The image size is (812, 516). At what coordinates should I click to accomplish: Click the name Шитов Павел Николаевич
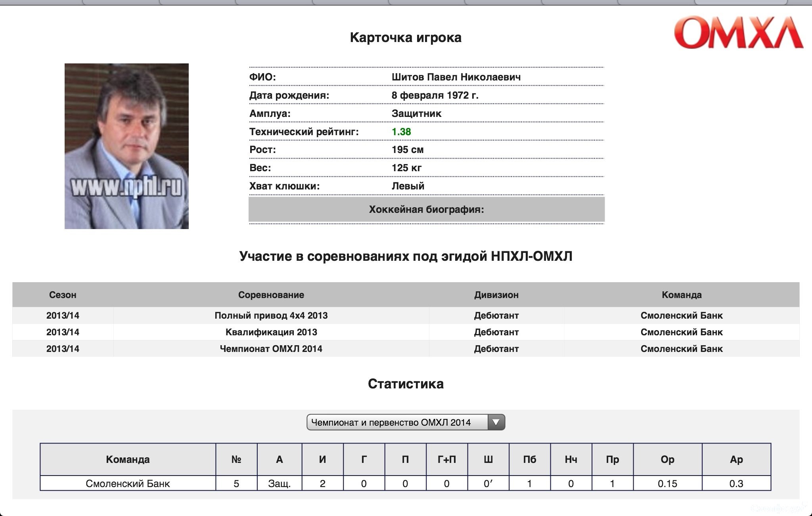(x=456, y=77)
